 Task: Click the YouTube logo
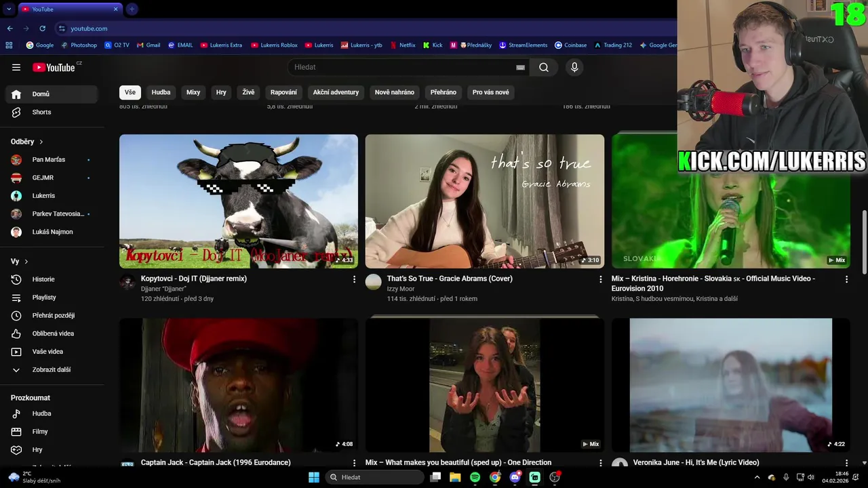click(56, 67)
